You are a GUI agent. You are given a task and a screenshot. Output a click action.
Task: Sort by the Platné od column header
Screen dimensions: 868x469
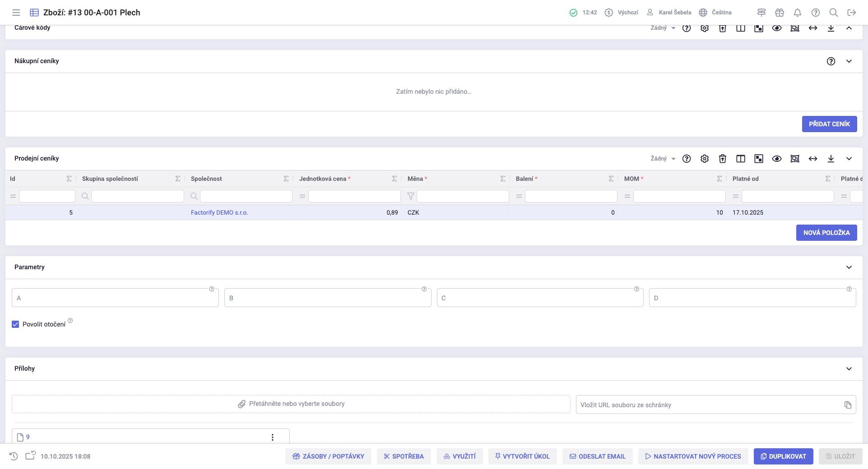[746, 179]
